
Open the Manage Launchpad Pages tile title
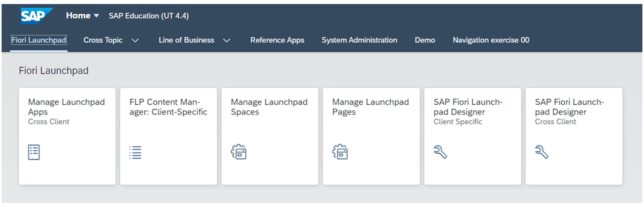point(371,107)
